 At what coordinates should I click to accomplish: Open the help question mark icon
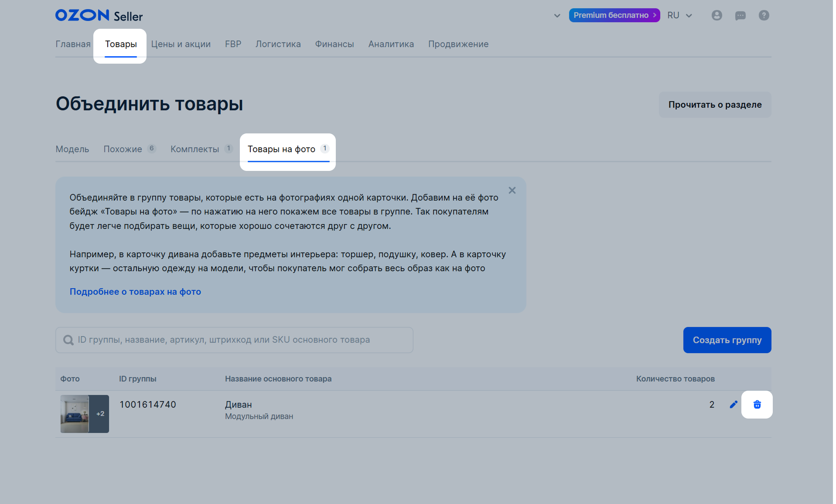click(x=764, y=15)
